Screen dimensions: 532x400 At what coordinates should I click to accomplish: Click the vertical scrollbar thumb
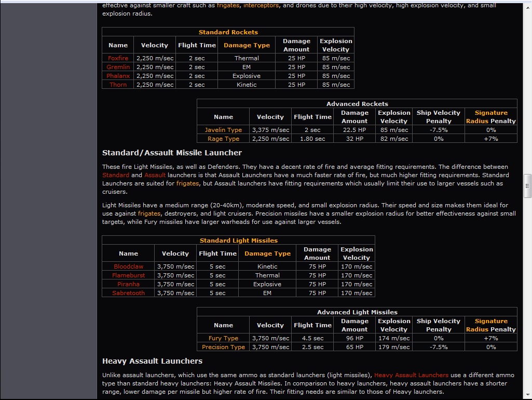(x=527, y=186)
